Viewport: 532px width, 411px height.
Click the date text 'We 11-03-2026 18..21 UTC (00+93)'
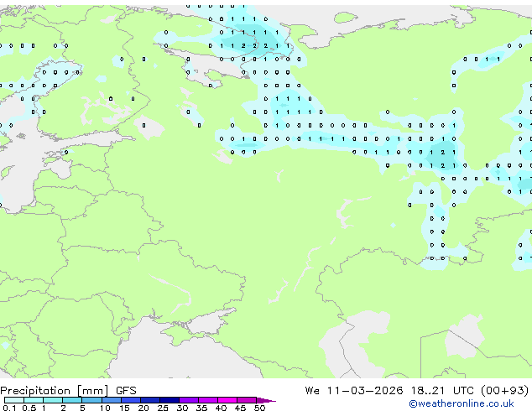pyautogui.click(x=417, y=391)
